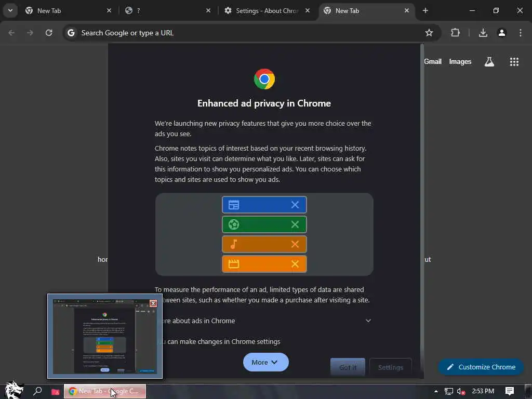Open the Images link
This screenshot has width=532, height=399.
(460, 61)
